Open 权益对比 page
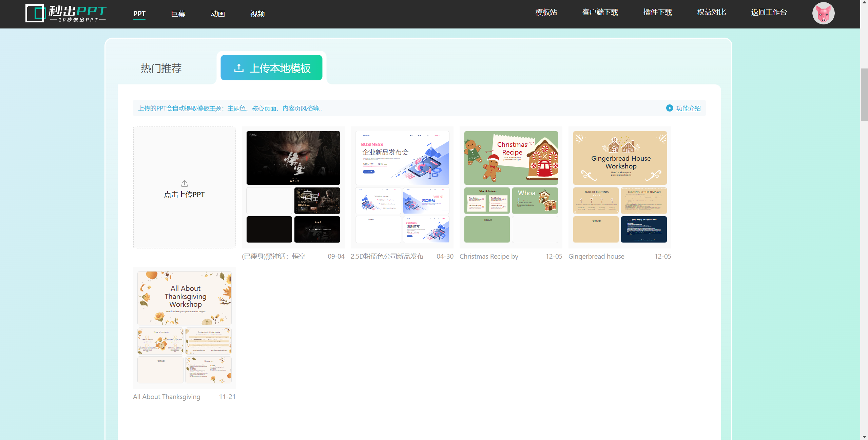 coord(711,12)
